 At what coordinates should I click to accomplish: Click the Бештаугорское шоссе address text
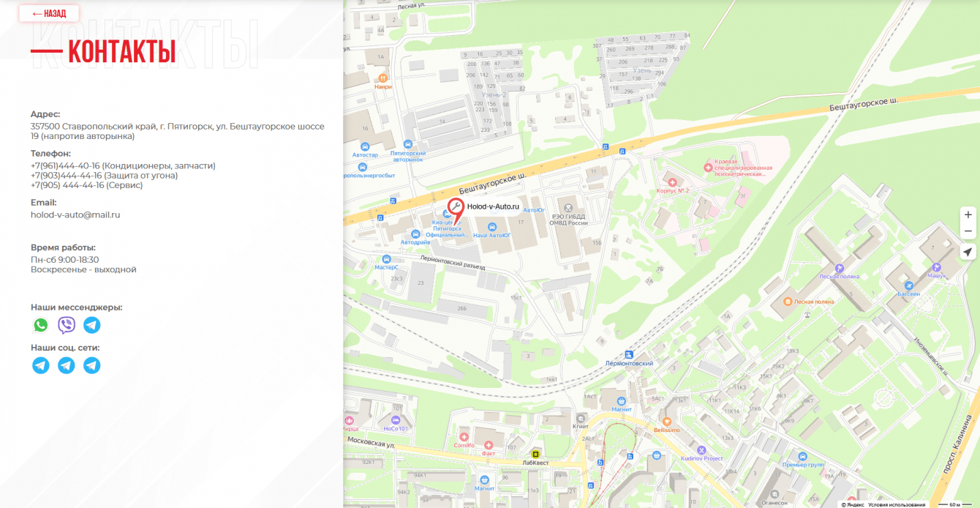tap(178, 131)
